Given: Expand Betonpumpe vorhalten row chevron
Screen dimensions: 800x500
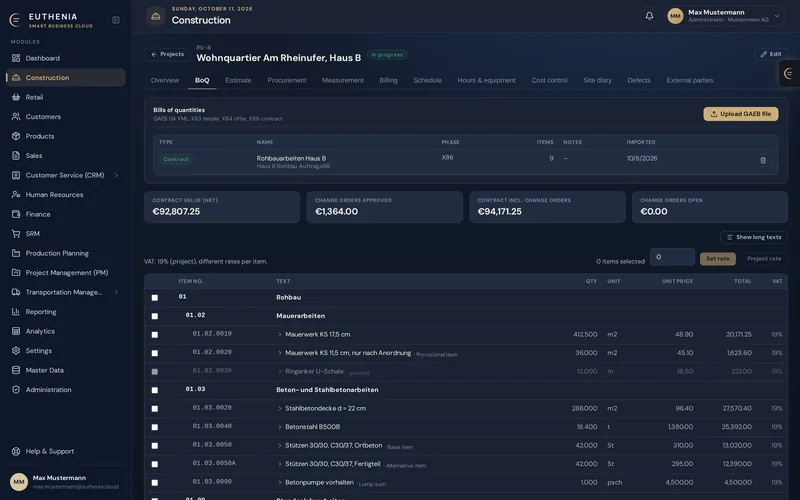Looking at the screenshot, I should (280, 483).
